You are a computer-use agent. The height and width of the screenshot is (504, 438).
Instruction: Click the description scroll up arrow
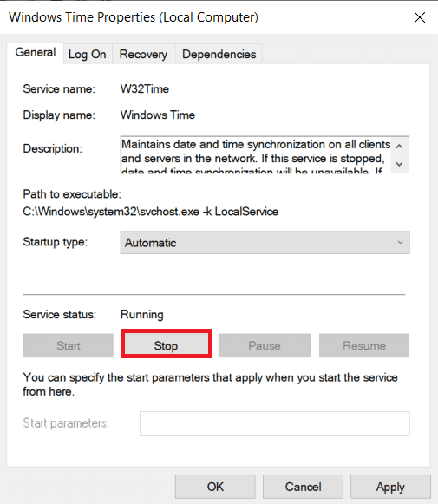[400, 147]
